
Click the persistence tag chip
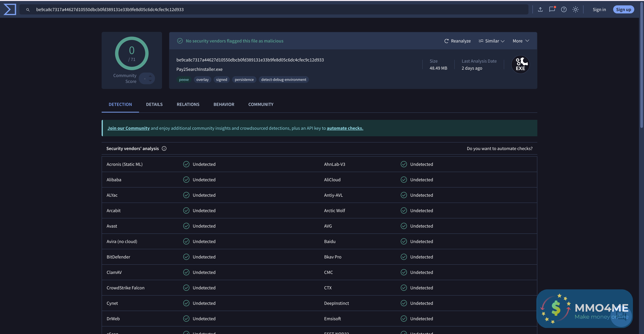pyautogui.click(x=244, y=80)
